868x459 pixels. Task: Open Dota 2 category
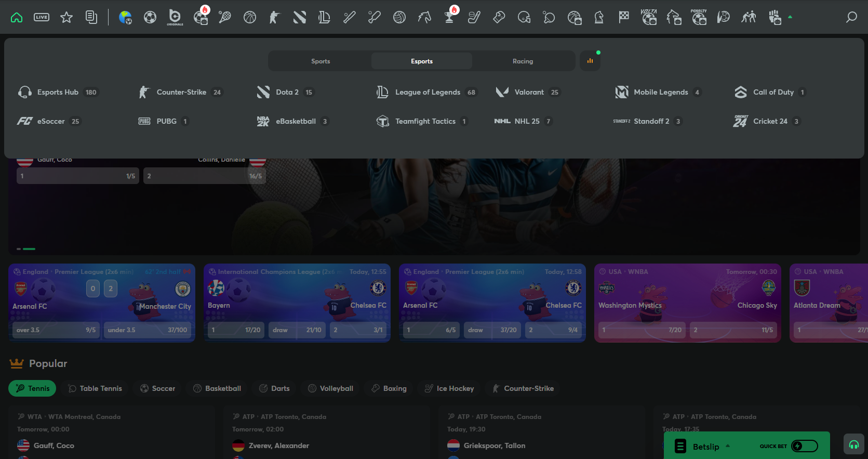point(286,92)
